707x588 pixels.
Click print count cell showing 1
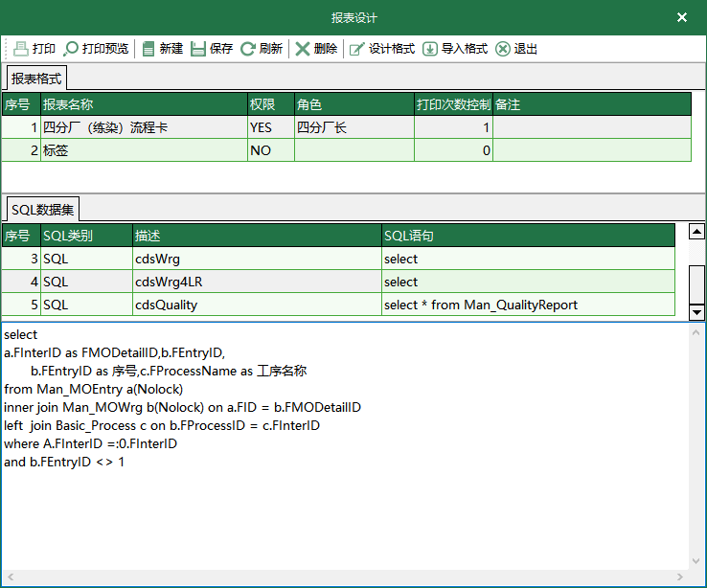tap(453, 127)
